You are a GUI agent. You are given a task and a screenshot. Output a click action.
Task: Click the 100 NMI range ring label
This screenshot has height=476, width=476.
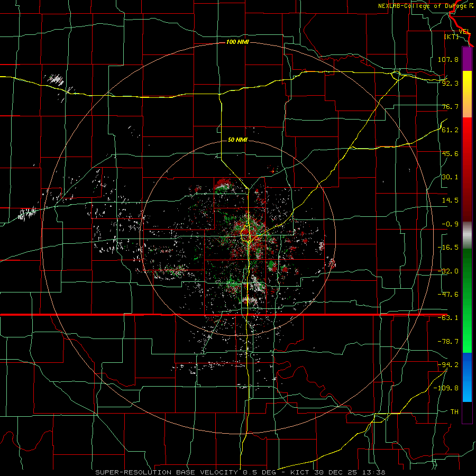tap(237, 42)
